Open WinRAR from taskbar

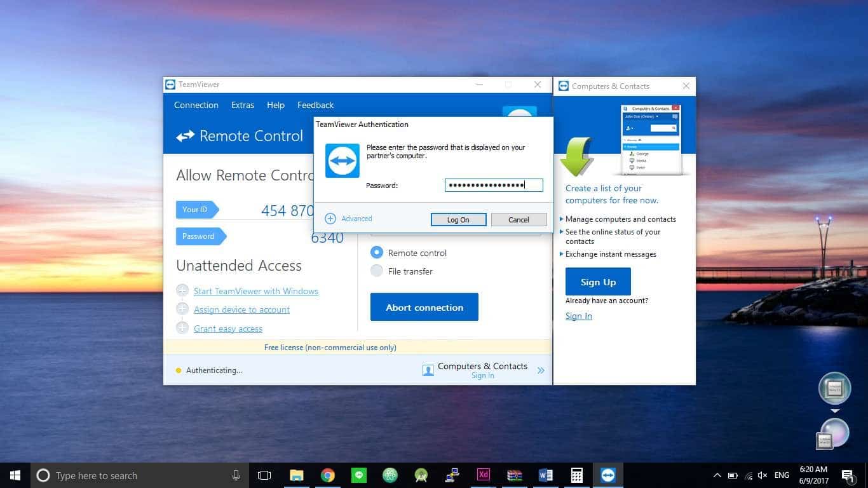[514, 475]
